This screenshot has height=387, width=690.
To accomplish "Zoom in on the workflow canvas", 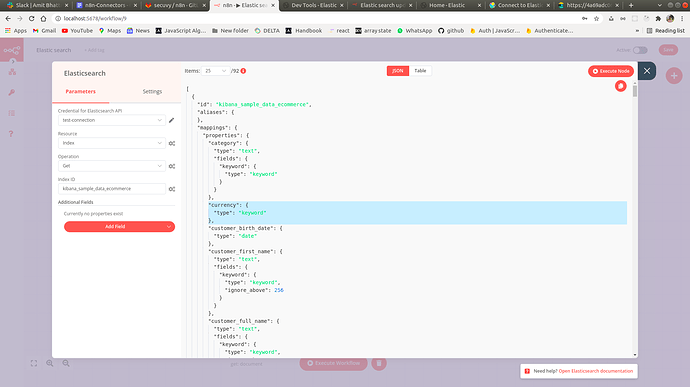I will 50,363.
